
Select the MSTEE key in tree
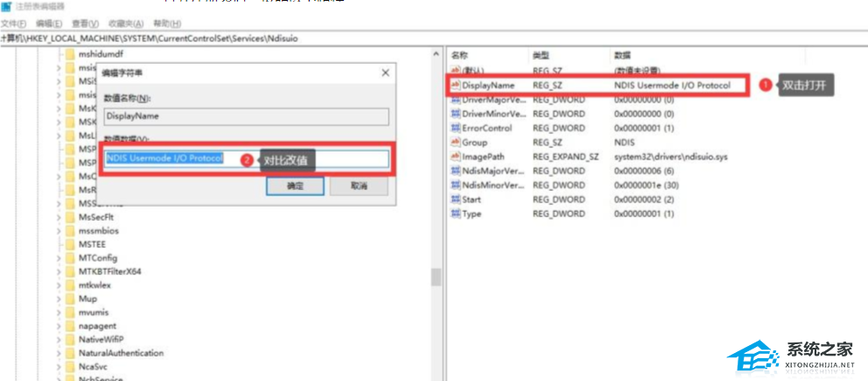pos(93,244)
